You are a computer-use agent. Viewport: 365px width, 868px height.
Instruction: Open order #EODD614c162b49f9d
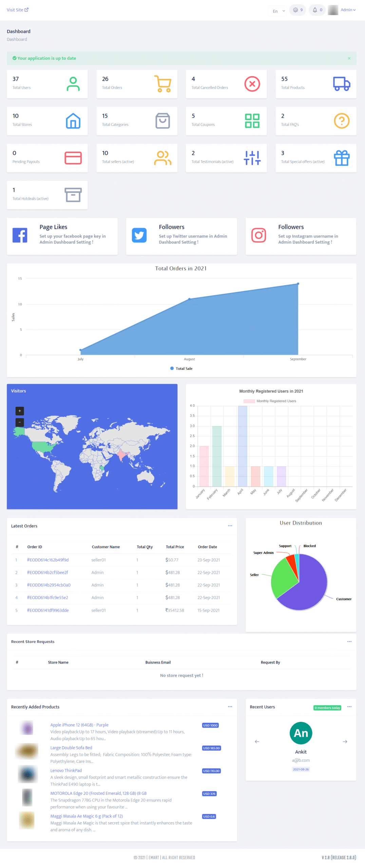pyautogui.click(x=48, y=560)
